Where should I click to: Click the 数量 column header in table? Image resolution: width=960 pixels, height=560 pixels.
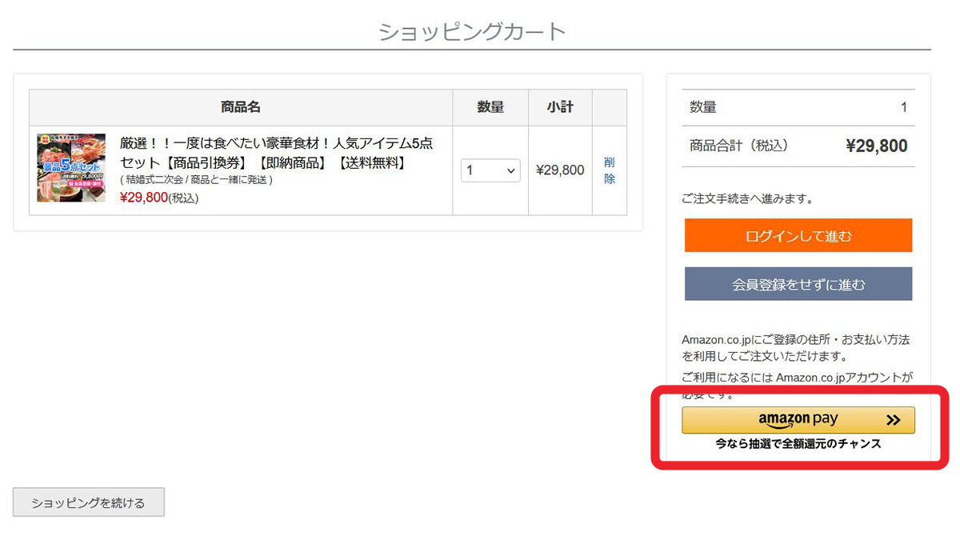pyautogui.click(x=490, y=107)
